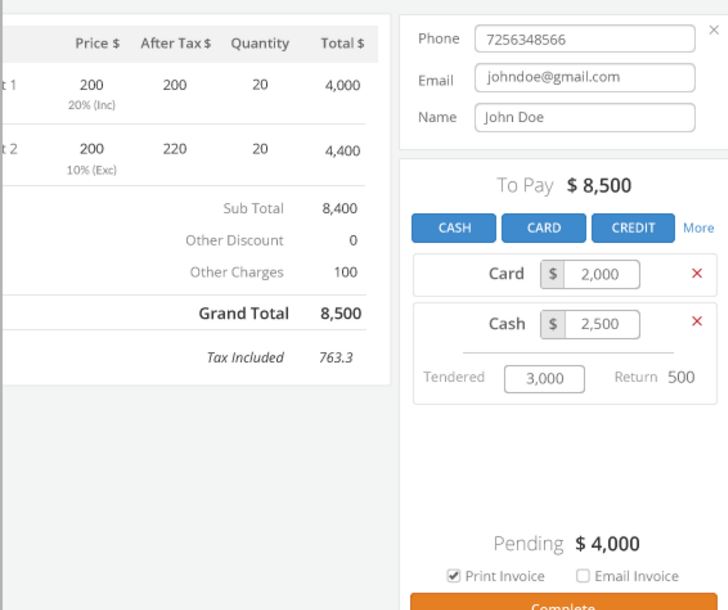Remove the Card payment row
This screenshot has height=610, width=728.
pyautogui.click(x=697, y=273)
